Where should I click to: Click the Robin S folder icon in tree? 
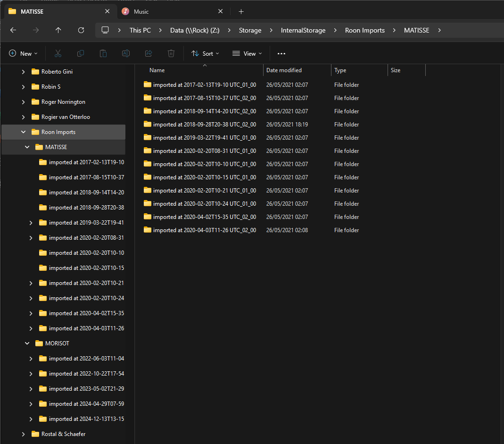point(35,87)
